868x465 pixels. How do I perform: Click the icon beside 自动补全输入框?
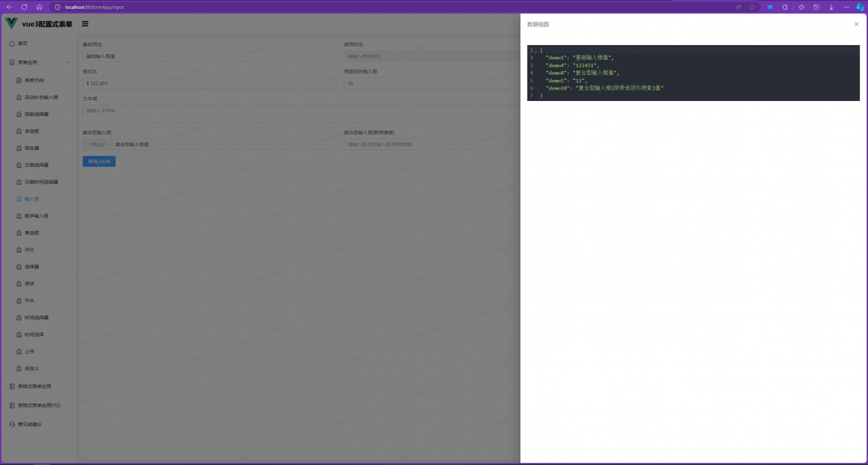click(19, 97)
